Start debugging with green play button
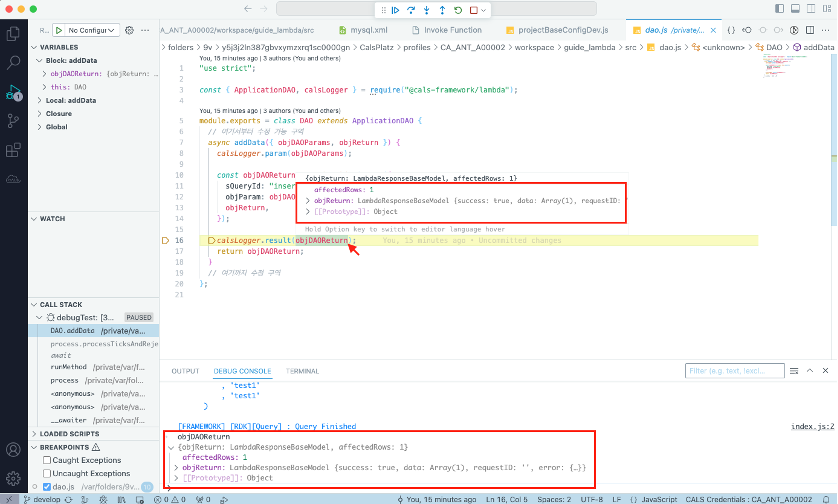Viewport: 838px width, 504px height. click(59, 30)
